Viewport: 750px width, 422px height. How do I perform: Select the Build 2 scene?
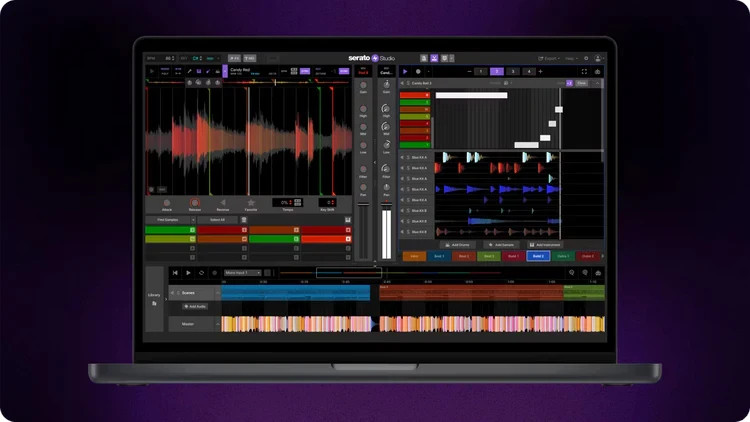(538, 256)
